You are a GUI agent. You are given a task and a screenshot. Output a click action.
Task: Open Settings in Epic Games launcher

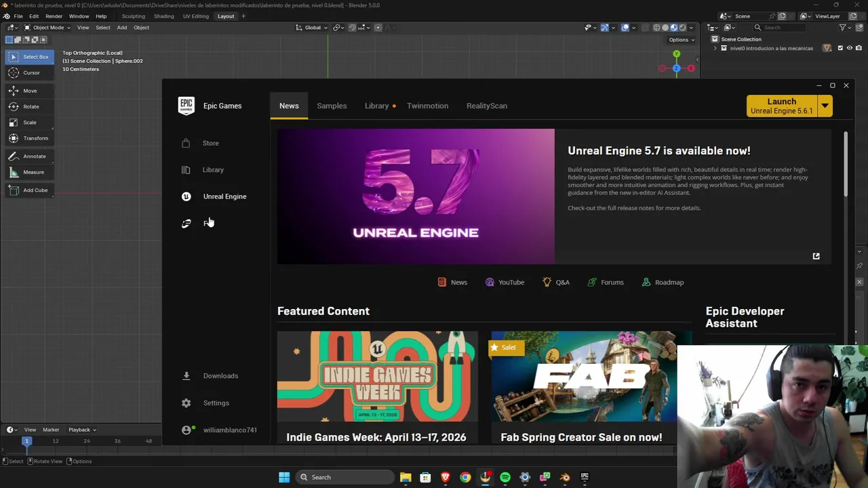click(x=216, y=403)
